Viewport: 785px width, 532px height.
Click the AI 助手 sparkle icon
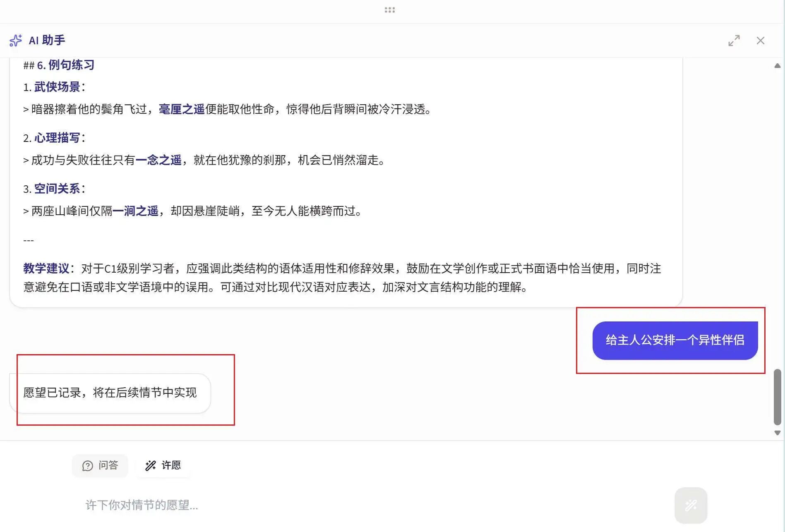click(x=16, y=40)
